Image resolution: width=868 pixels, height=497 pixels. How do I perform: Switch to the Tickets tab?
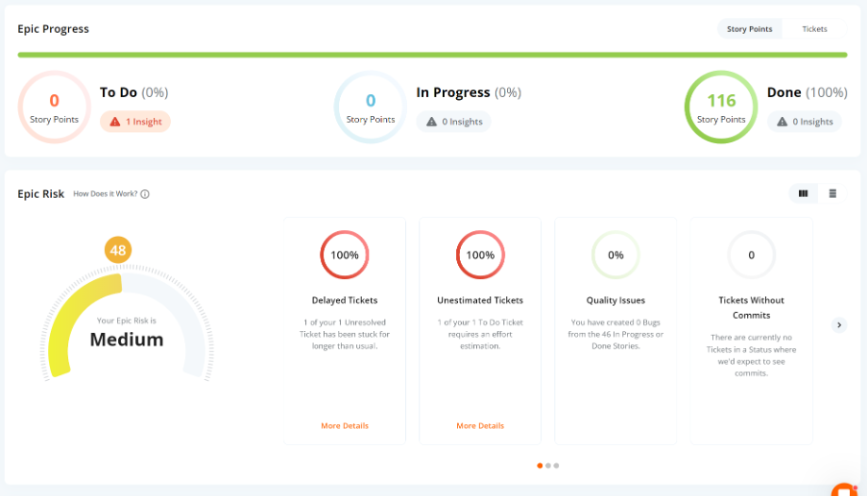coord(814,29)
